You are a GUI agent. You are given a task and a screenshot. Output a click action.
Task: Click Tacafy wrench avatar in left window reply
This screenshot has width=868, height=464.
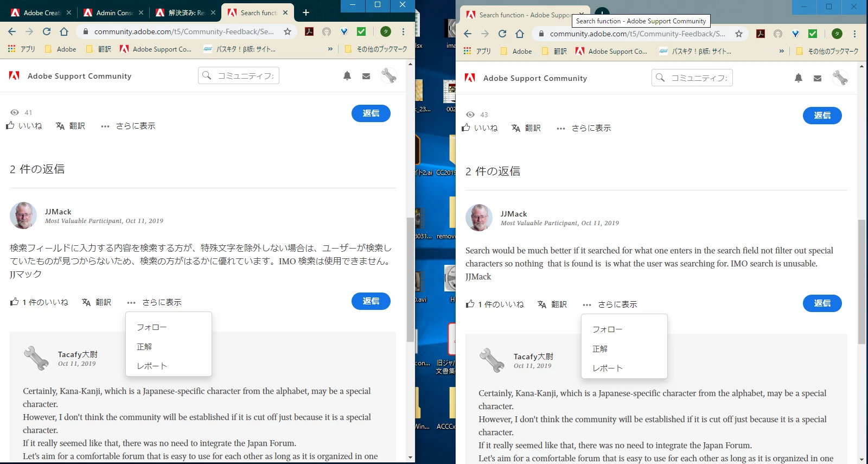36,358
